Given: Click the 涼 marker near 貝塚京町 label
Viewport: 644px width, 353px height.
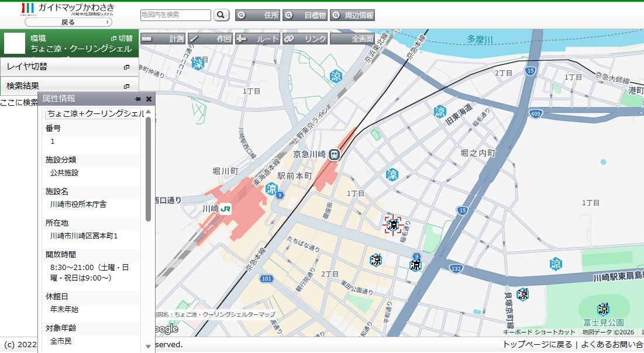Looking at the screenshot, I should coord(523,295).
